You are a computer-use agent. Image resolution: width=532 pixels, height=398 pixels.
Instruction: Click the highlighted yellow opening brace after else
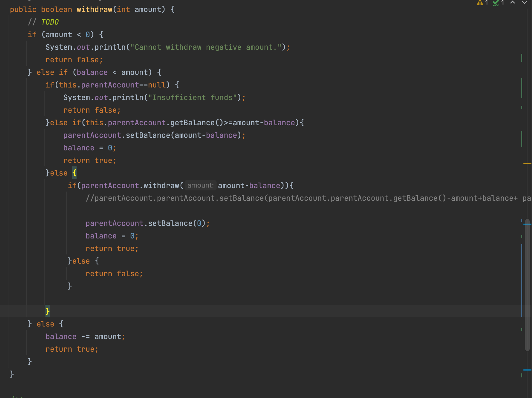75,173
